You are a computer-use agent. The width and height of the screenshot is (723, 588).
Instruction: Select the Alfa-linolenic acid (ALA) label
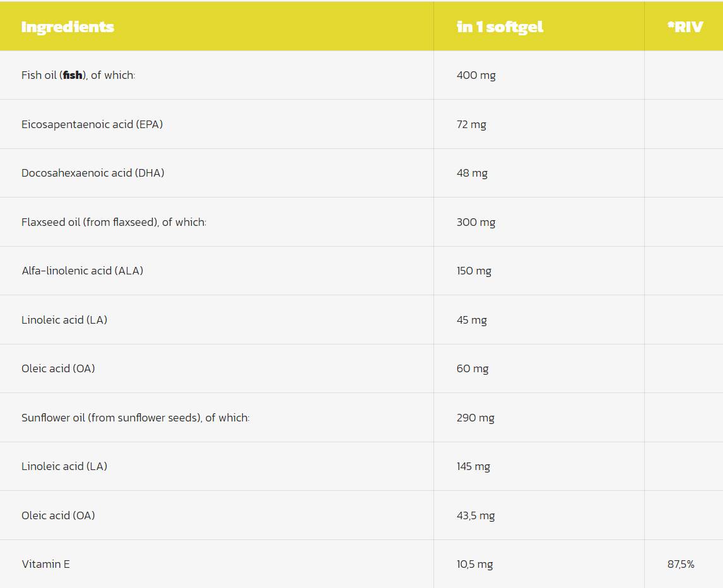pos(82,271)
